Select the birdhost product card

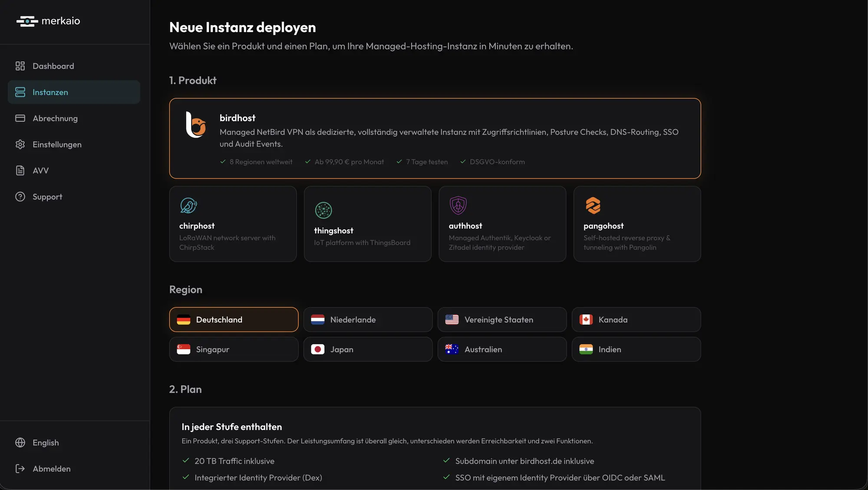[x=435, y=138]
